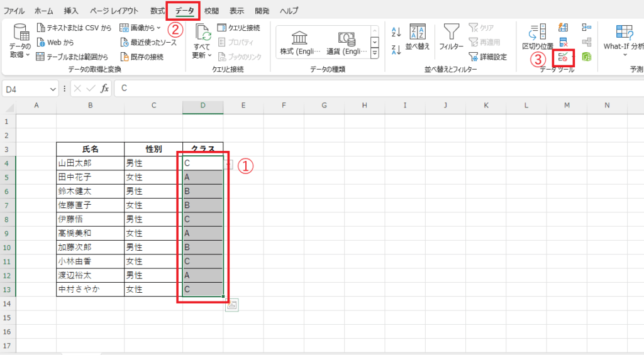The height and width of the screenshot is (355, 644).
Task: Click the fx insert function button
Action: pyautogui.click(x=105, y=89)
